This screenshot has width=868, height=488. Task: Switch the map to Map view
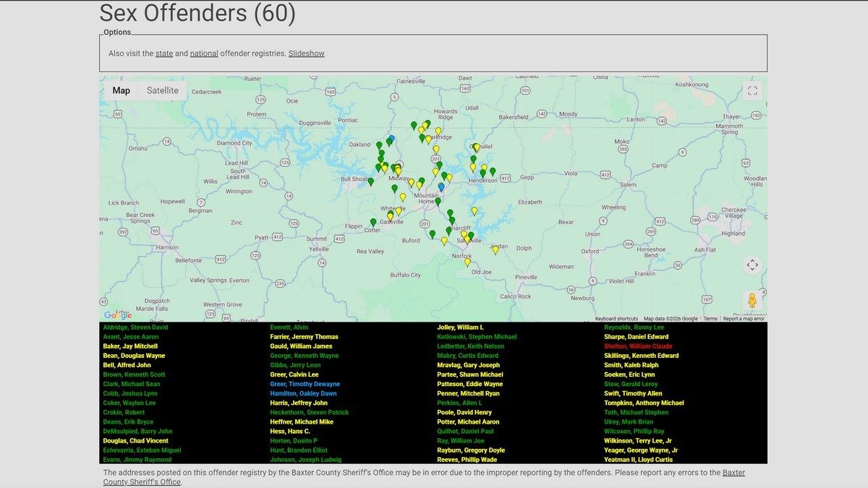(x=122, y=90)
